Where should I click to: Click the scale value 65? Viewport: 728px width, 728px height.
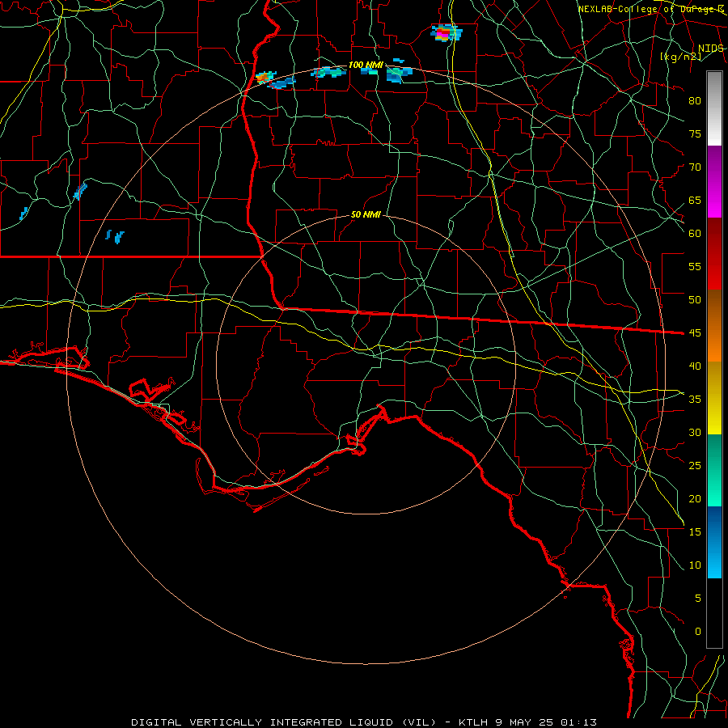pyautogui.click(x=695, y=200)
